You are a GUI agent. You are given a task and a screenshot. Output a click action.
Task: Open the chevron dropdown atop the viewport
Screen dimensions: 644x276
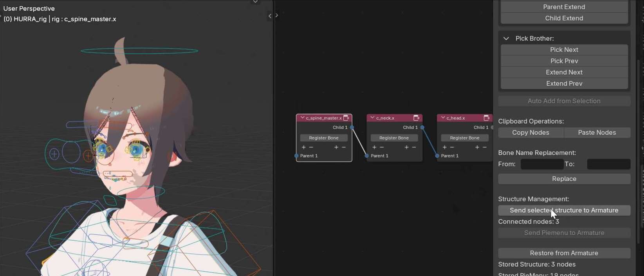coord(255,2)
